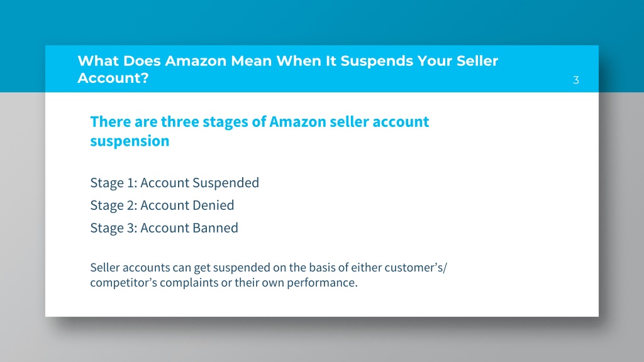This screenshot has width=644, height=362.
Task: Select the slide title about Amazon suspending accounts
Action: point(287,69)
